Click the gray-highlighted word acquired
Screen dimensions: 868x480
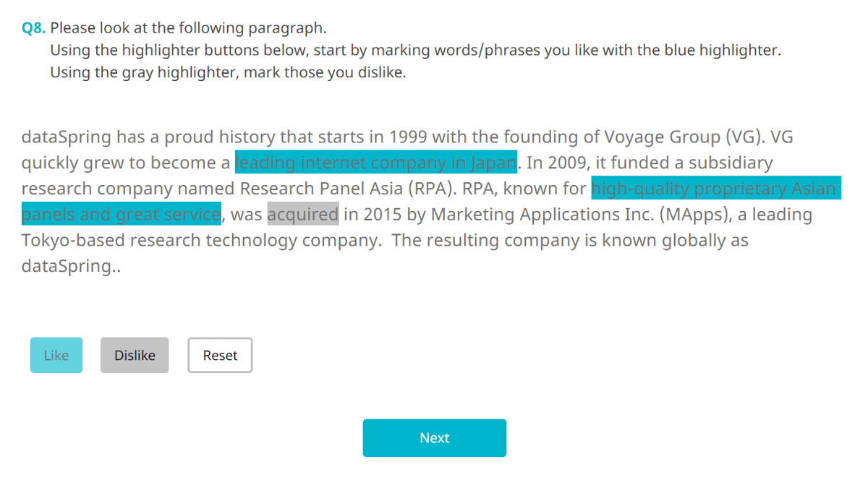302,214
